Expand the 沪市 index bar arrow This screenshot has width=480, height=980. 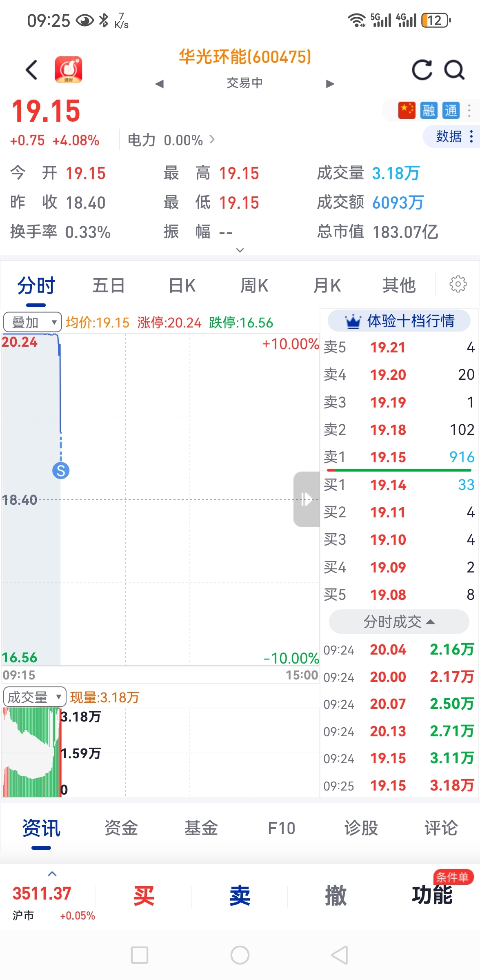click(52, 873)
